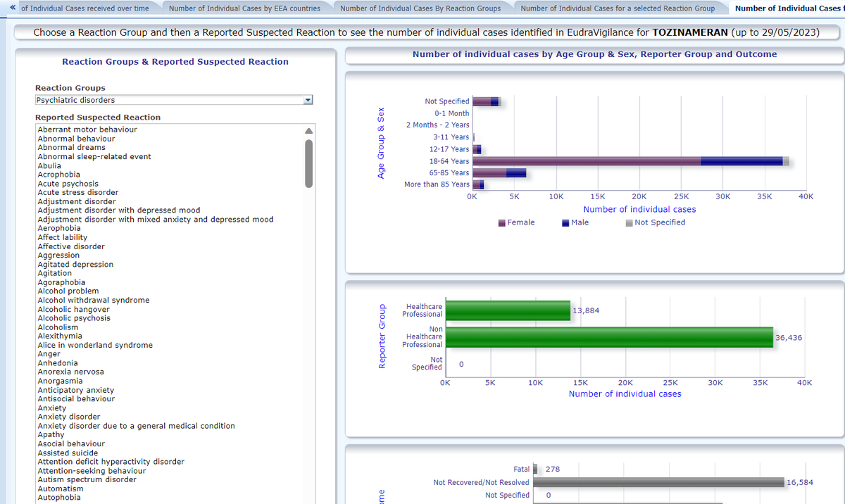Open Number of Individual Cases By Reaction Groups tab
This screenshot has width=845, height=504.
pyautogui.click(x=420, y=8)
